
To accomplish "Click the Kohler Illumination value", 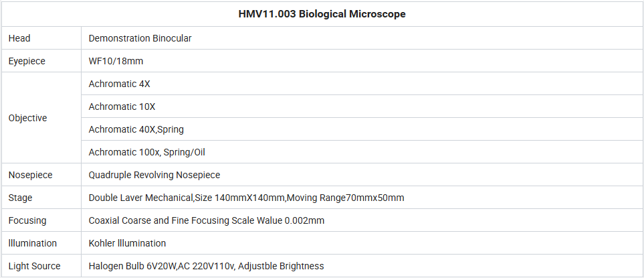I will 127,243.
